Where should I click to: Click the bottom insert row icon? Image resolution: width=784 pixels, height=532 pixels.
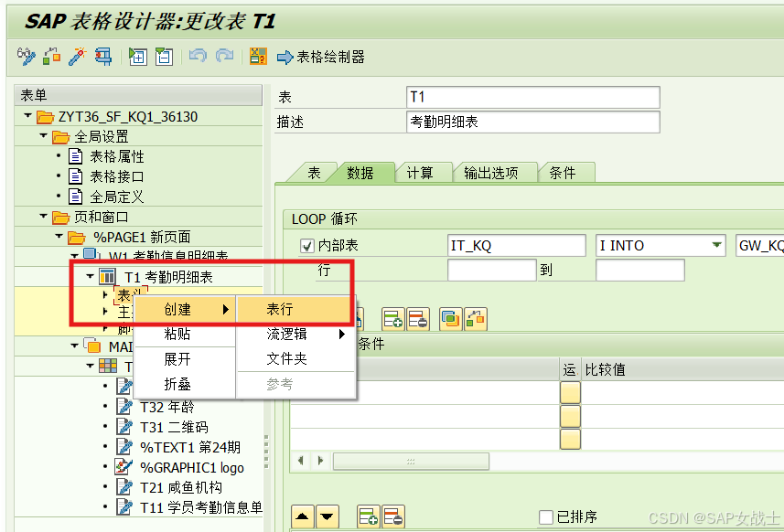click(x=369, y=516)
